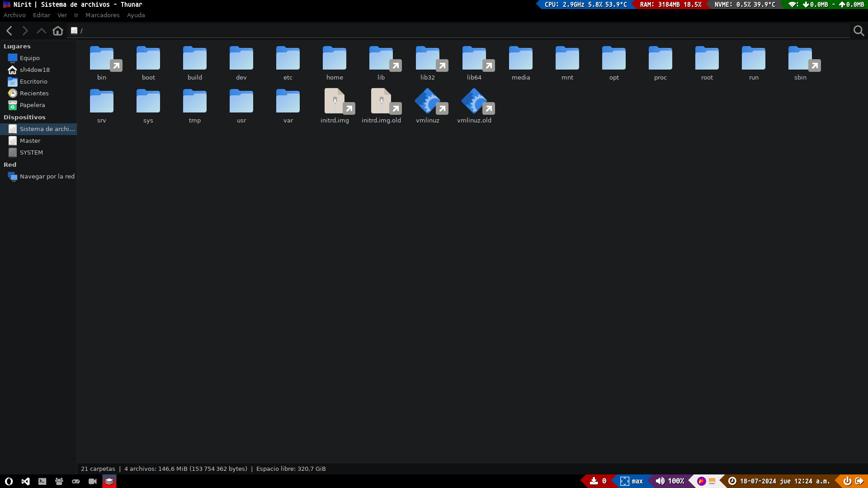Click Navegar por la red
The height and width of the screenshot is (488, 868).
coord(47,177)
